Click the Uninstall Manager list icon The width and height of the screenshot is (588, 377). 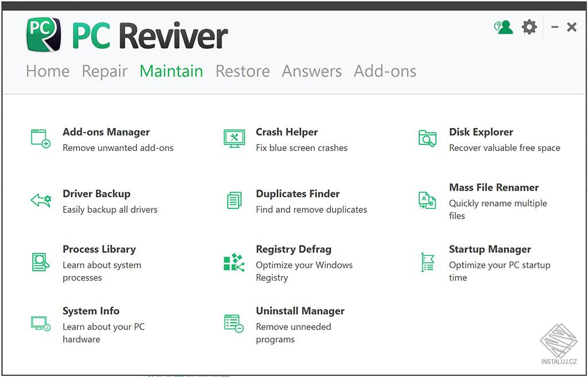point(234,324)
